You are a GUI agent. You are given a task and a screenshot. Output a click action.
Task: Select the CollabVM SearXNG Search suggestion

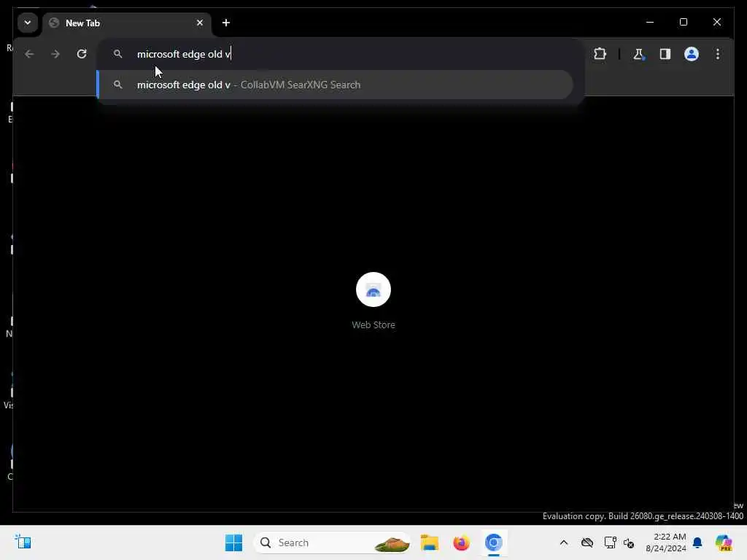coord(335,85)
